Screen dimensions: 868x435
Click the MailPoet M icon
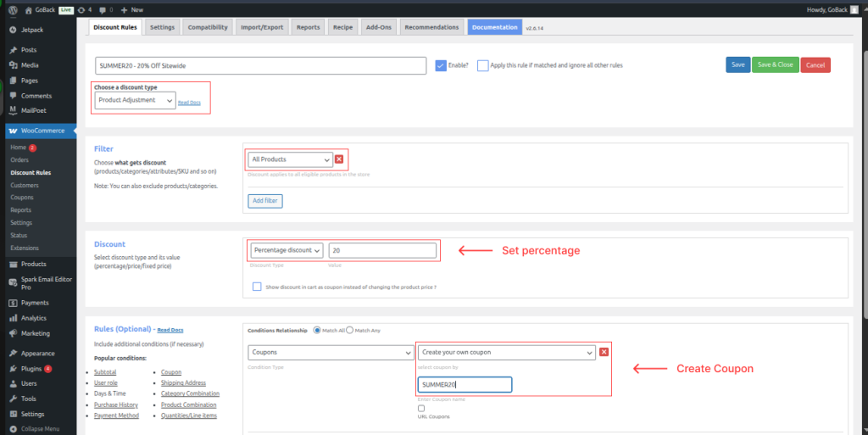point(14,110)
